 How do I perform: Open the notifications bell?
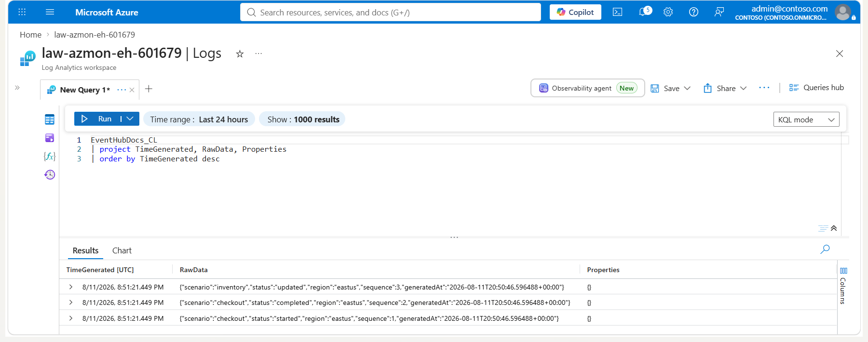click(x=644, y=12)
